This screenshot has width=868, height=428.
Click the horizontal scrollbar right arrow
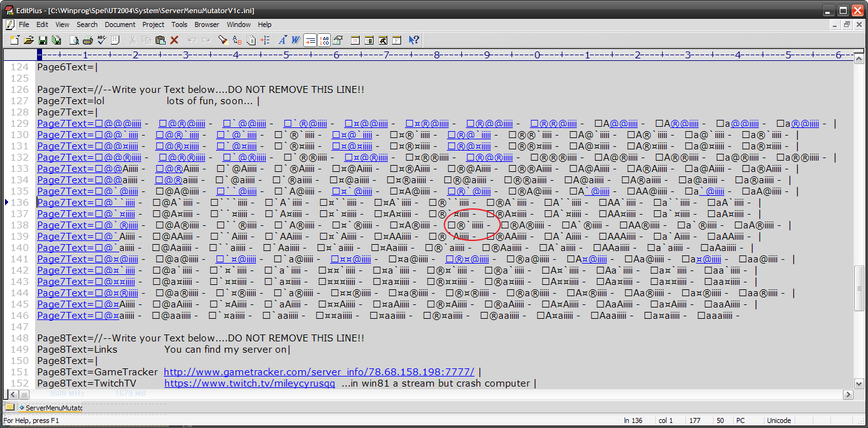pyautogui.click(x=847, y=394)
